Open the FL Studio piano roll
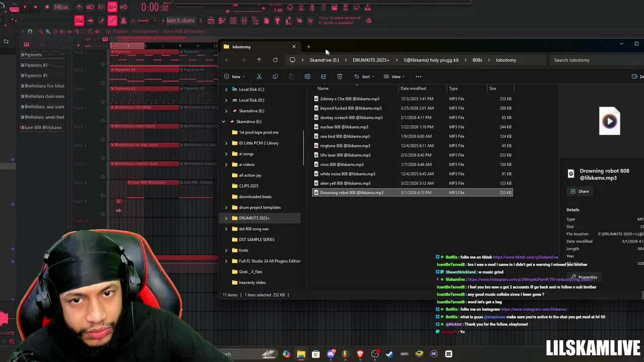644x362 pixels. coord(222,21)
